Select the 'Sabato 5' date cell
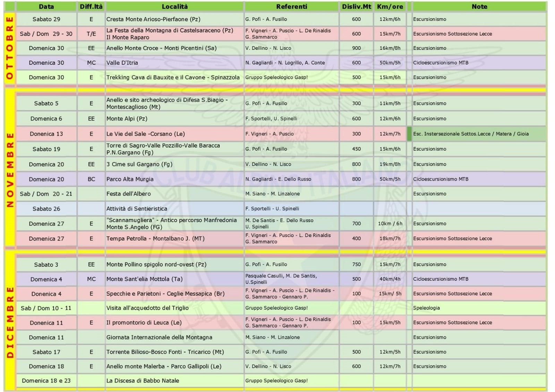Screen dimensions: 555x392 [x=46, y=103]
